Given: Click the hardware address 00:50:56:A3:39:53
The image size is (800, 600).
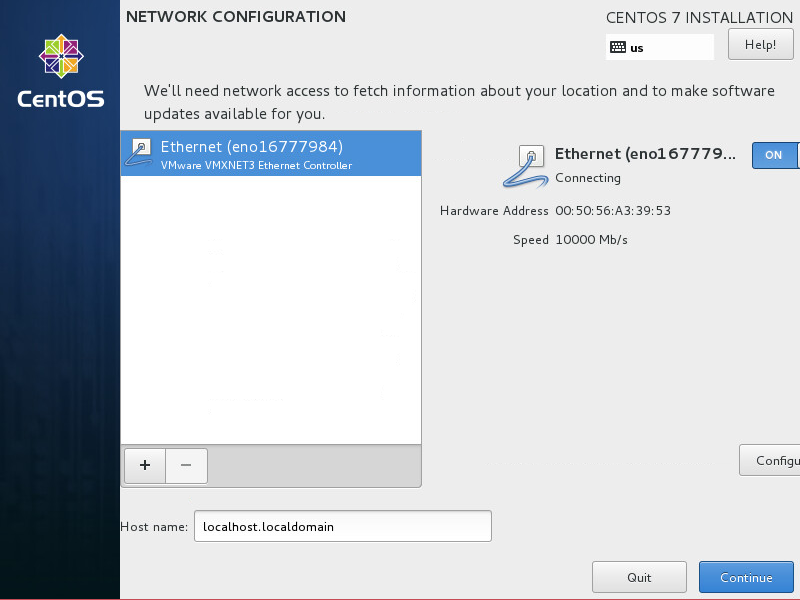Looking at the screenshot, I should point(613,211).
